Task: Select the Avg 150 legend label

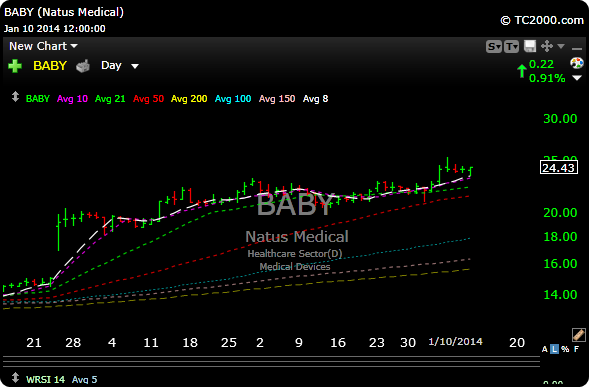Action: click(x=277, y=99)
